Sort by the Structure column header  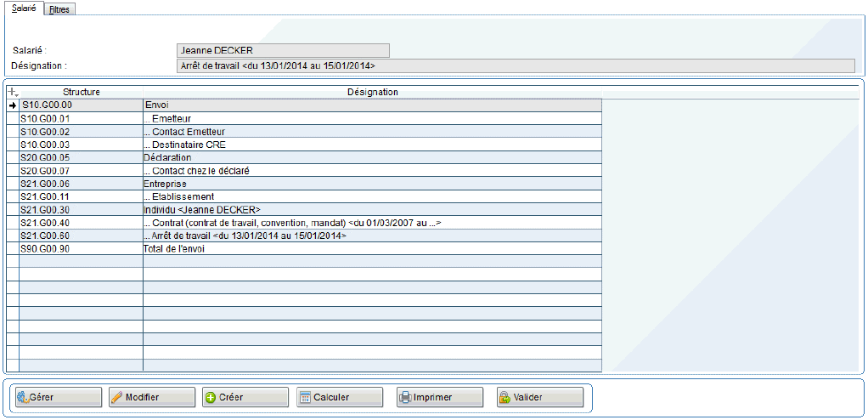click(x=81, y=92)
